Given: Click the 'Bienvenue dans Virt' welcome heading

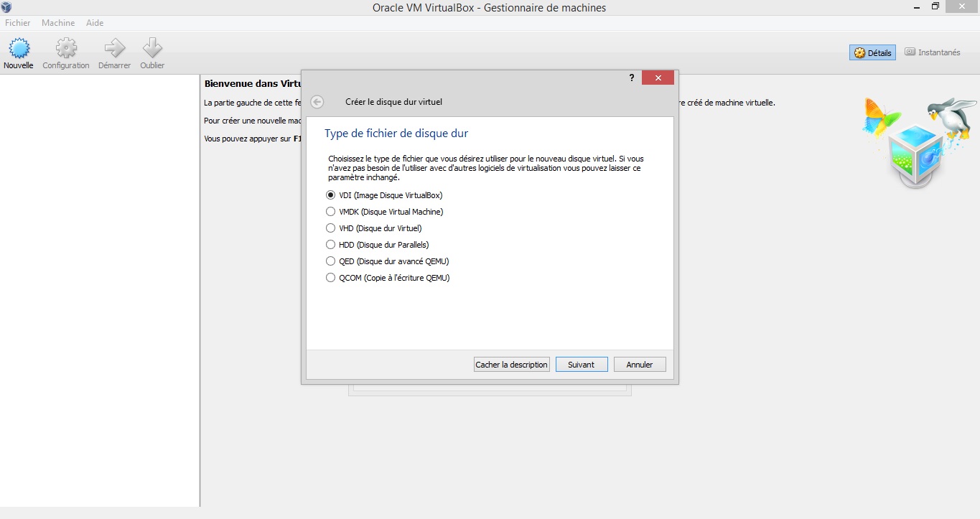Looking at the screenshot, I should 252,84.
